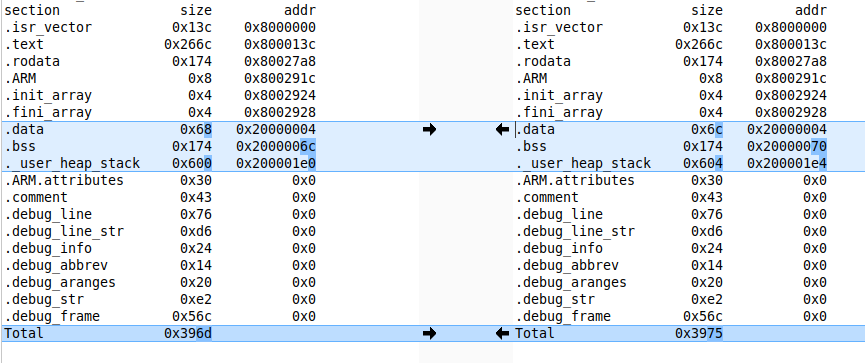865x363 pixels.
Task: Select the 0x56c size in the right pane
Action: coord(703,317)
